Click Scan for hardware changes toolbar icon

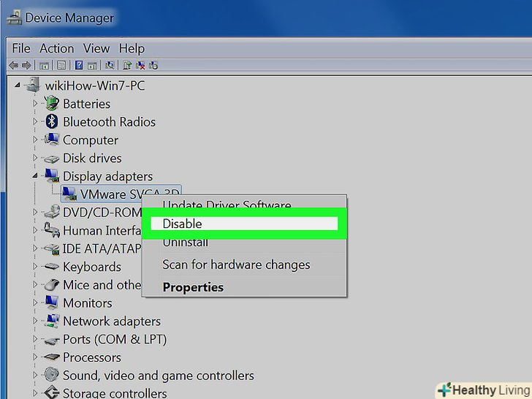pos(110,65)
